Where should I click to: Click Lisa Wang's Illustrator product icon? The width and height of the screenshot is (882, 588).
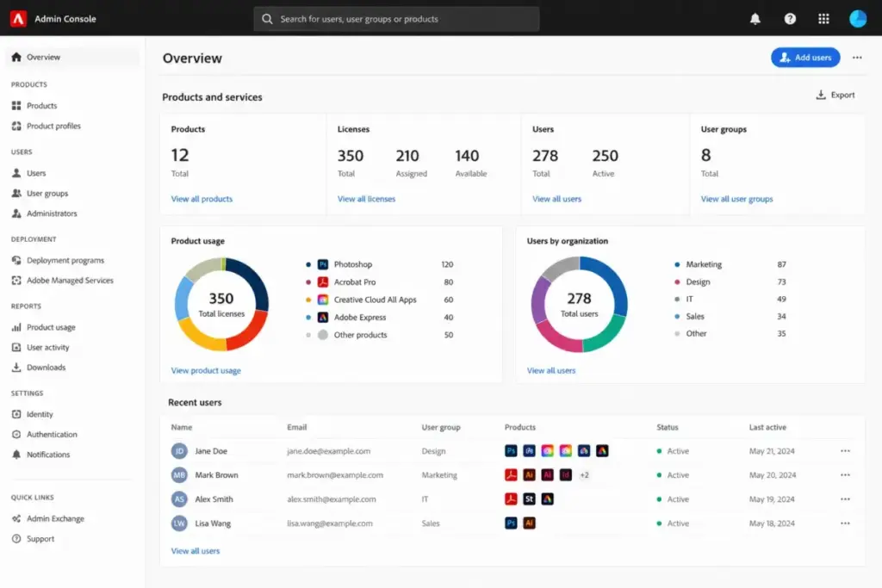[x=529, y=523]
